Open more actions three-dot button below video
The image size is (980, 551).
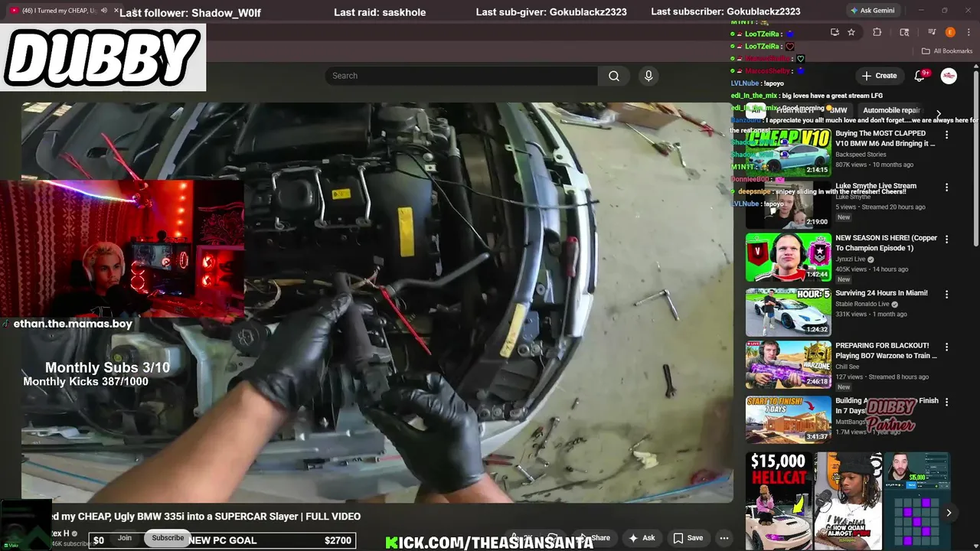(x=724, y=538)
